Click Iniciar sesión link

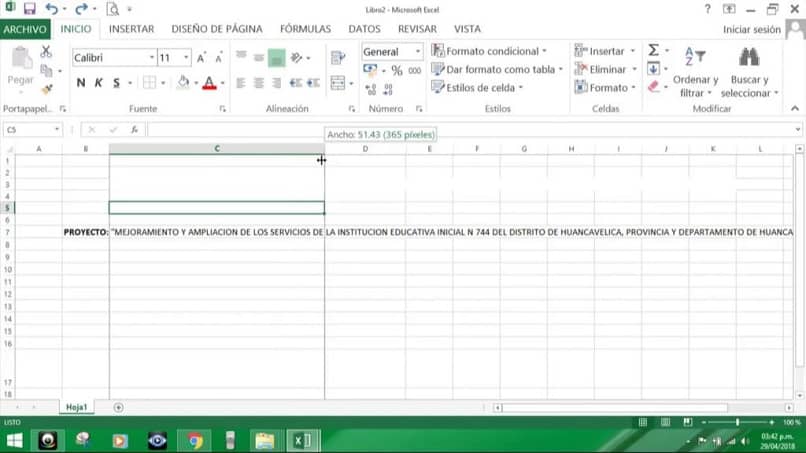tap(752, 30)
